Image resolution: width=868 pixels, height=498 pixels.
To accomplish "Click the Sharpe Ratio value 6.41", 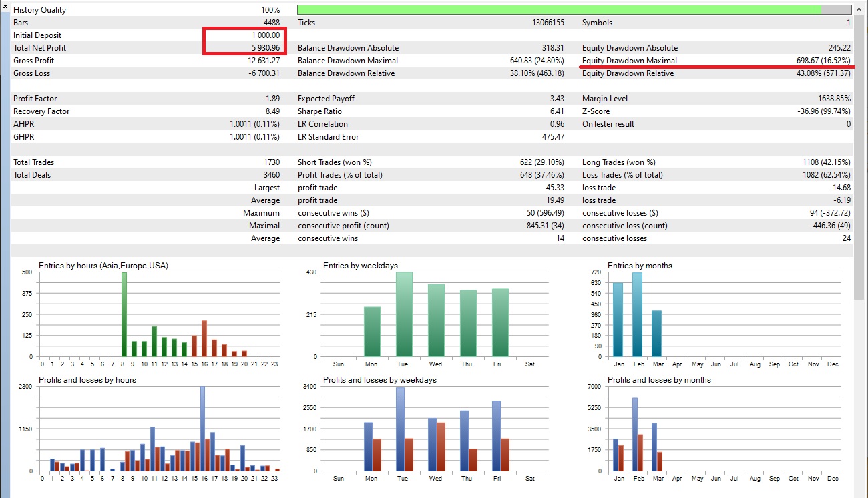I will 557,111.
